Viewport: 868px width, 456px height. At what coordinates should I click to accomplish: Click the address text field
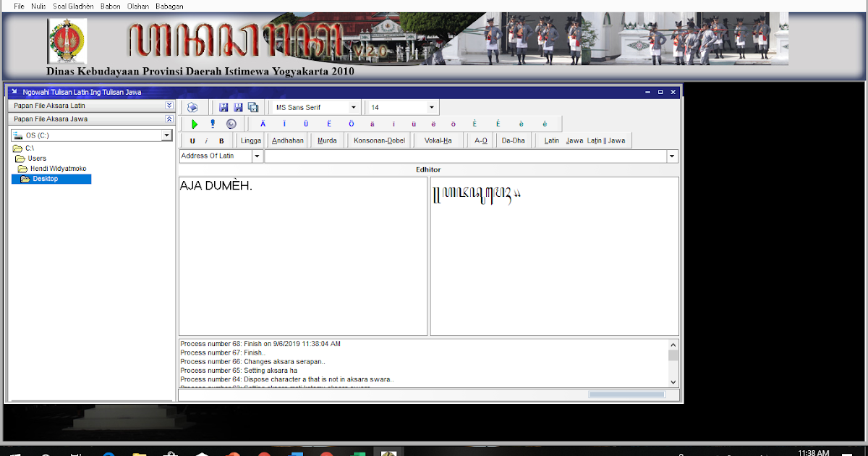pyautogui.click(x=466, y=156)
